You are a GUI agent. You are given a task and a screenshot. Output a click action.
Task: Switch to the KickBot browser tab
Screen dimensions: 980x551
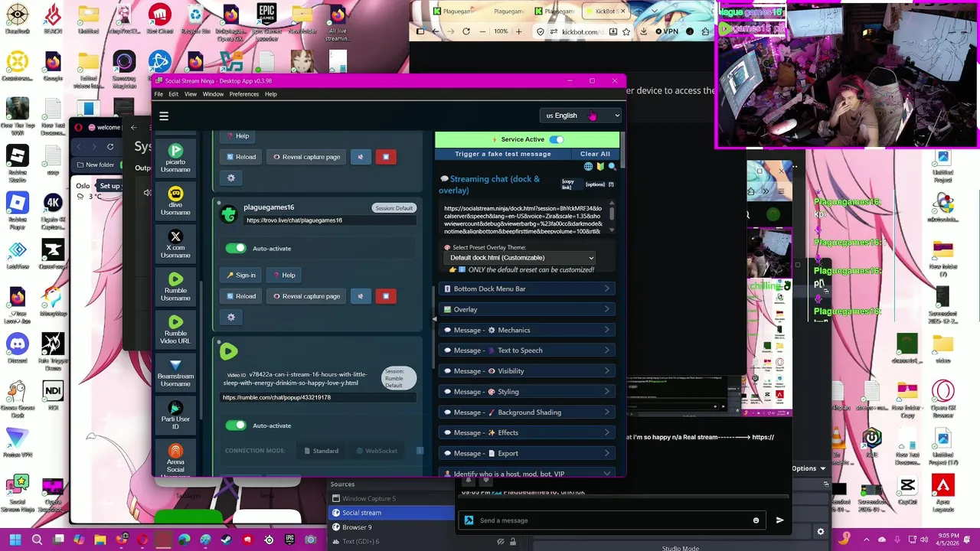606,11
